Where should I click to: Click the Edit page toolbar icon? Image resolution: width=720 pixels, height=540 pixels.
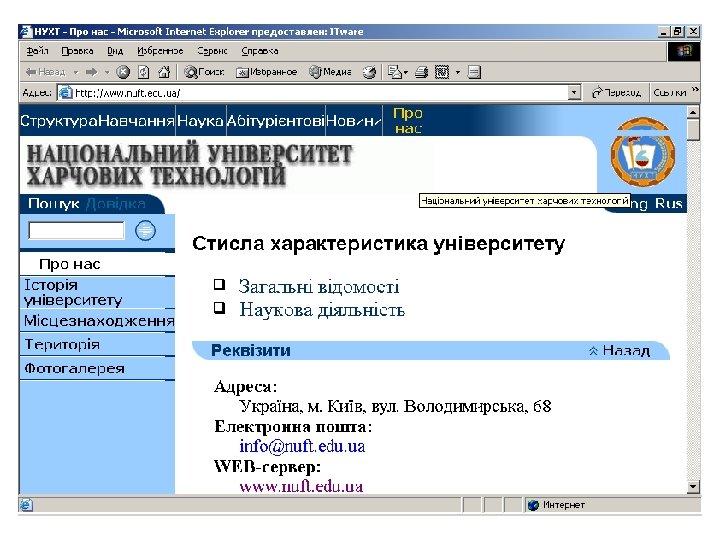(442, 72)
